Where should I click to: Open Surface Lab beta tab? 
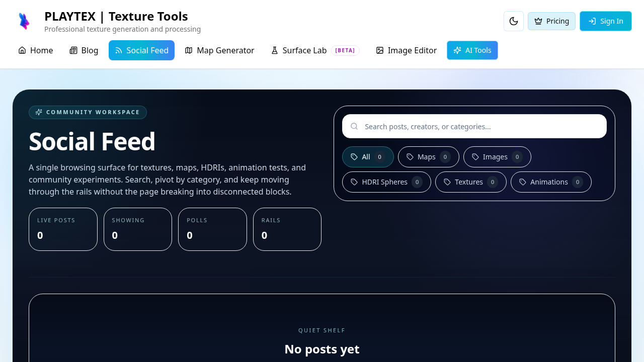click(315, 50)
